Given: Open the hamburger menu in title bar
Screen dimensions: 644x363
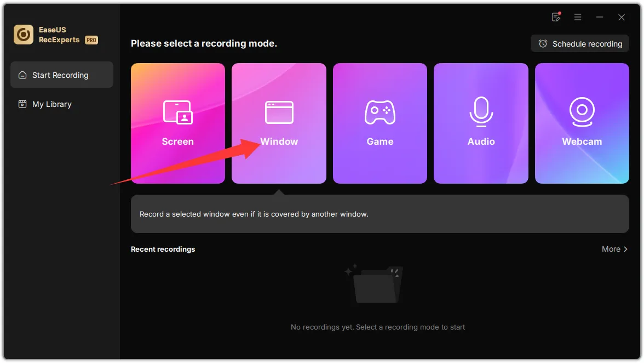Looking at the screenshot, I should point(578,17).
